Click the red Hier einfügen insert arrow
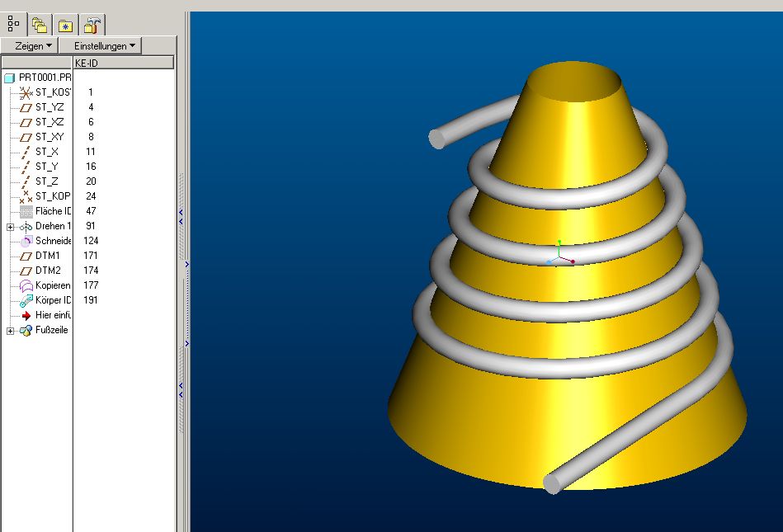The image size is (783, 532). [26, 315]
